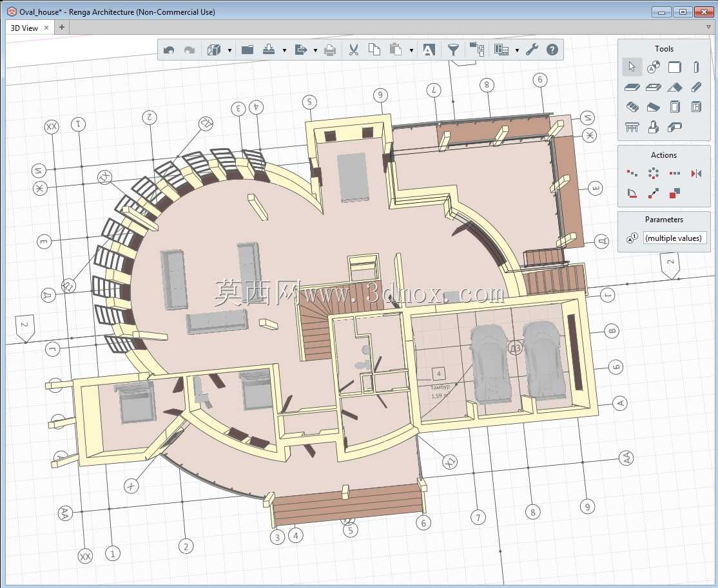Expand the Import dropdown arrow
Viewport: 718px width, 588px height.
click(x=284, y=50)
